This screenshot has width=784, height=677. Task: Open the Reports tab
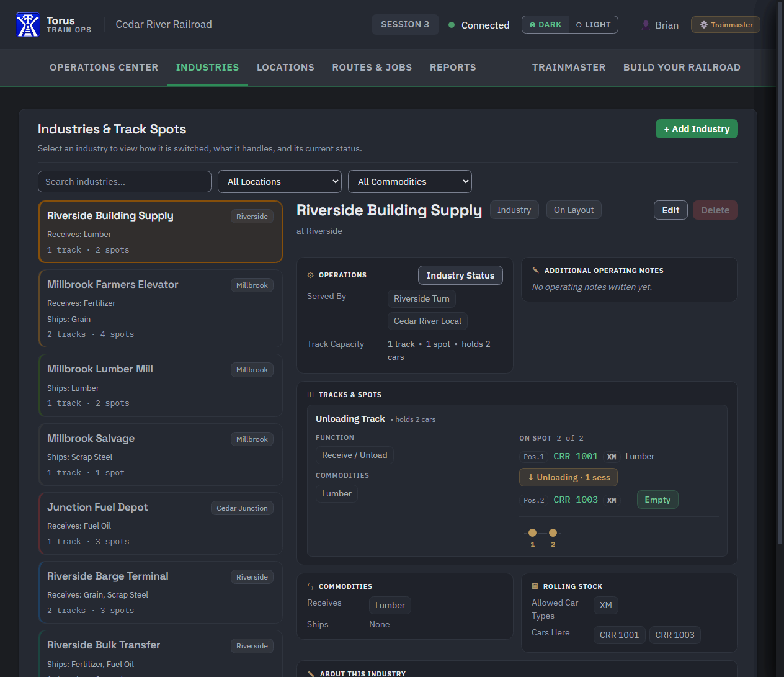[453, 68]
